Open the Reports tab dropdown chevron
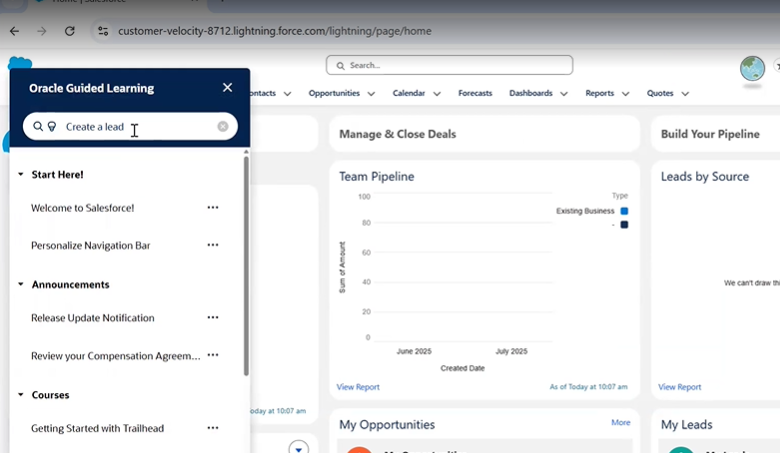Screen dimensions: 780x453 (625, 93)
